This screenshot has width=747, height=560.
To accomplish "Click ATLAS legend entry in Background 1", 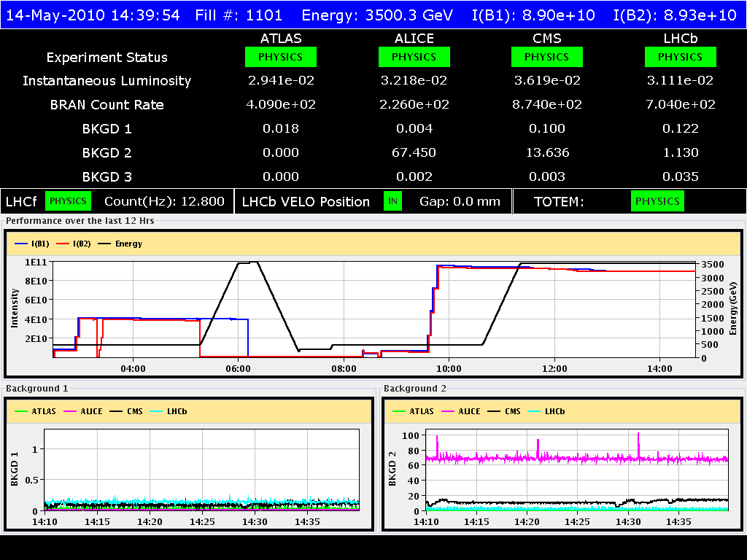I will 36,411.
